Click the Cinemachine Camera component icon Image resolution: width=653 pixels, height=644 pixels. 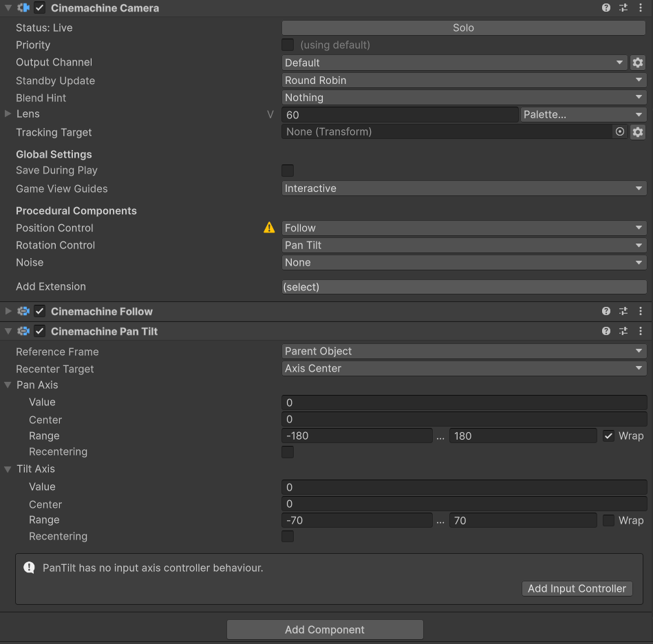pyautogui.click(x=23, y=8)
